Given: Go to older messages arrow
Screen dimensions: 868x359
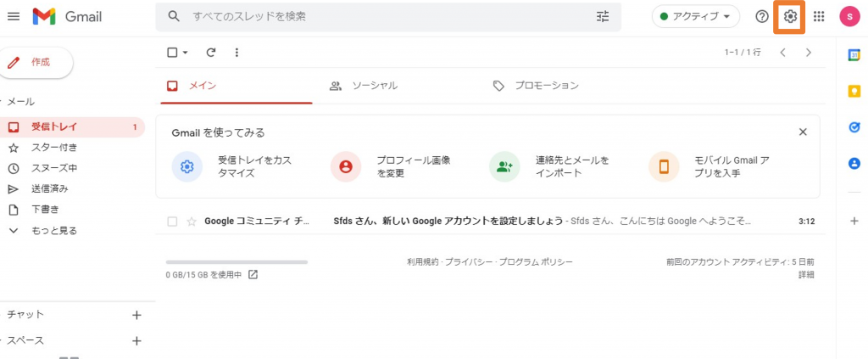Looking at the screenshot, I should coord(809,53).
